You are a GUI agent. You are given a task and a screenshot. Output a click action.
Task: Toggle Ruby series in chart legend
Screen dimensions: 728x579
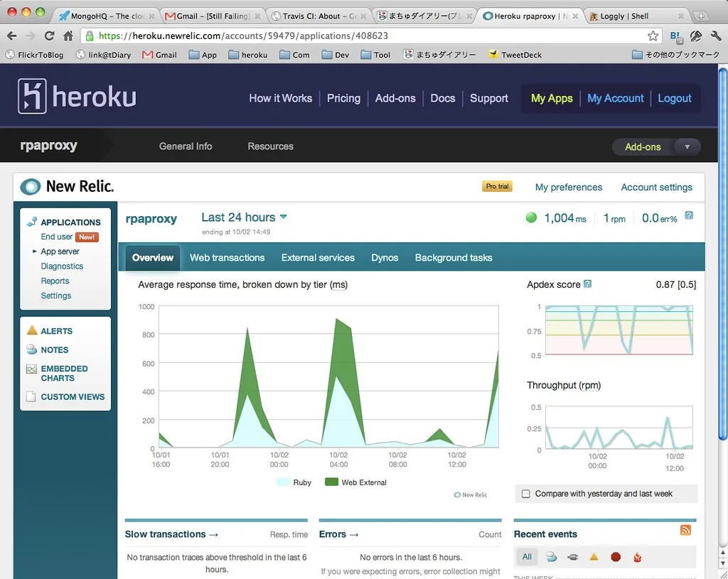click(x=294, y=482)
